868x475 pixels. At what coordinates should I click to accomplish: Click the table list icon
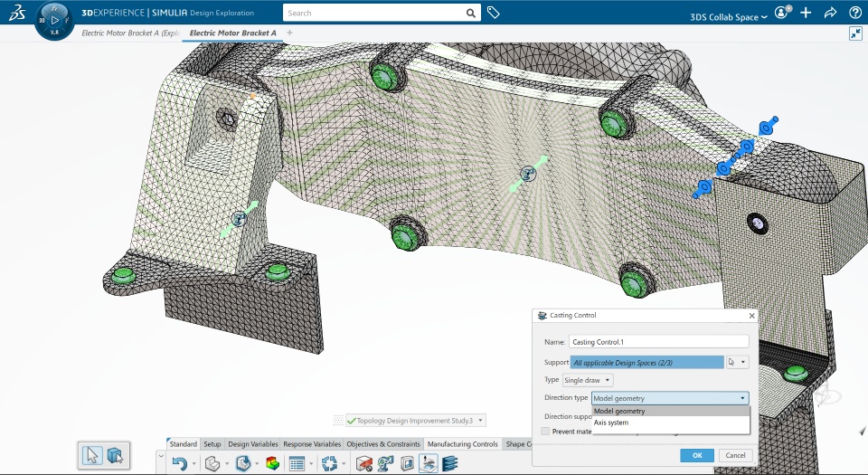pos(297,463)
